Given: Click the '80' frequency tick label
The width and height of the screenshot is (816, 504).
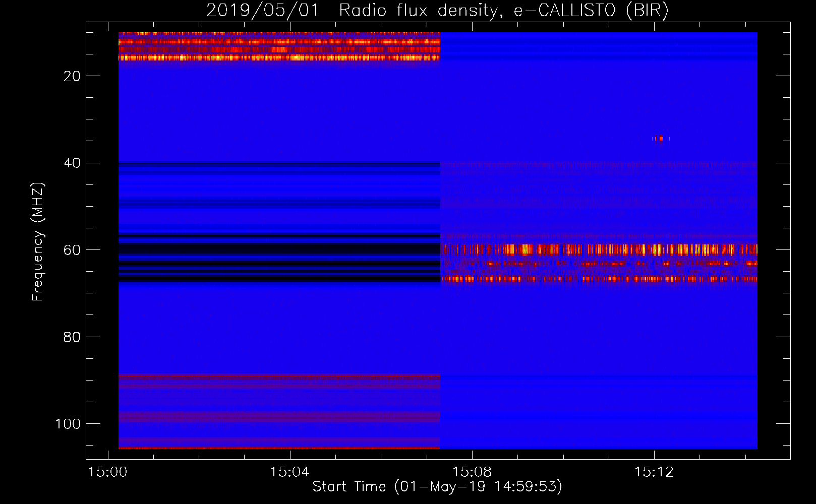Looking at the screenshot, I should click(73, 337).
